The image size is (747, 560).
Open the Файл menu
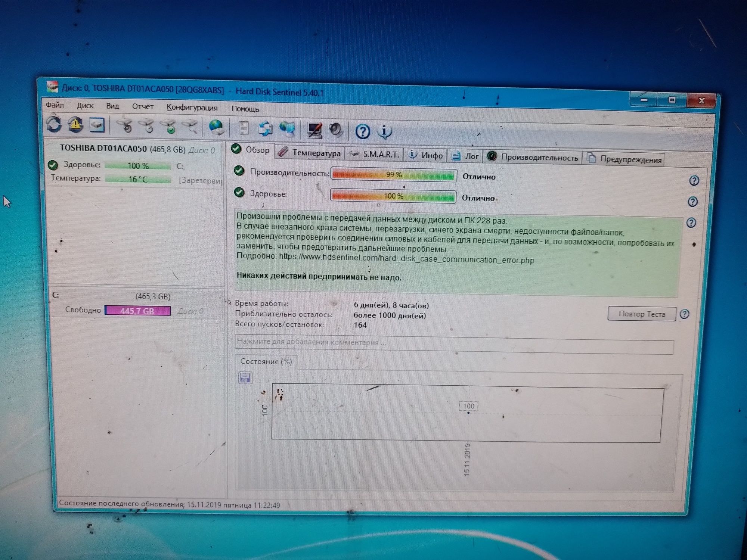(x=55, y=105)
